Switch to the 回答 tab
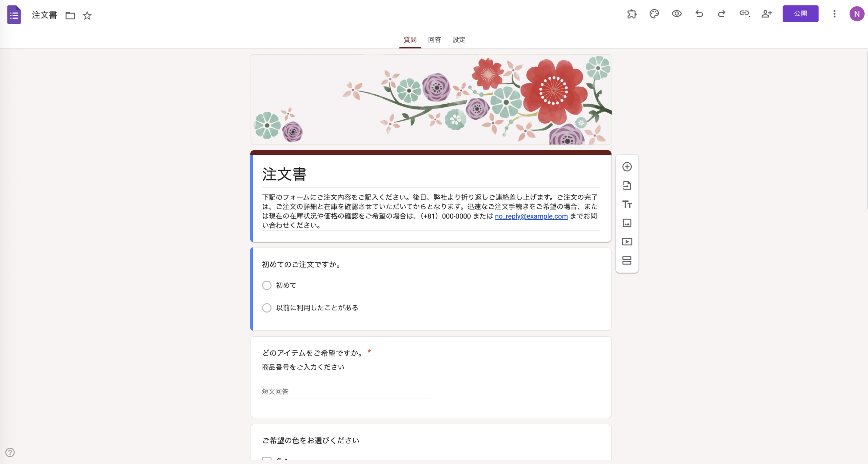This screenshot has height=464, width=868. tap(434, 40)
